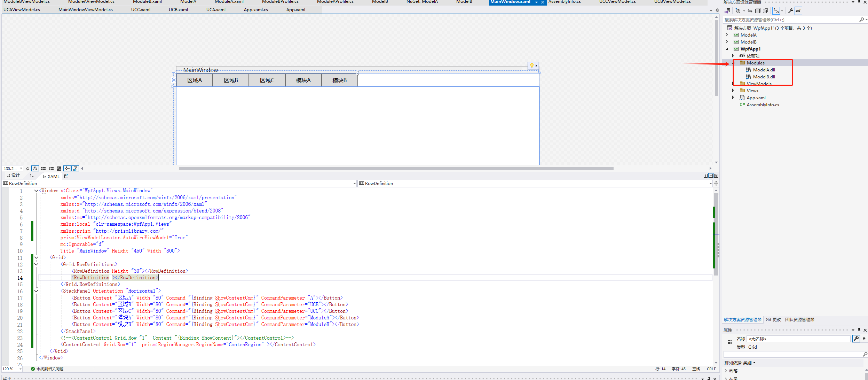The image size is (868, 380).
Task: Toggle snap to gridlines in designer
Action: [x=51, y=168]
